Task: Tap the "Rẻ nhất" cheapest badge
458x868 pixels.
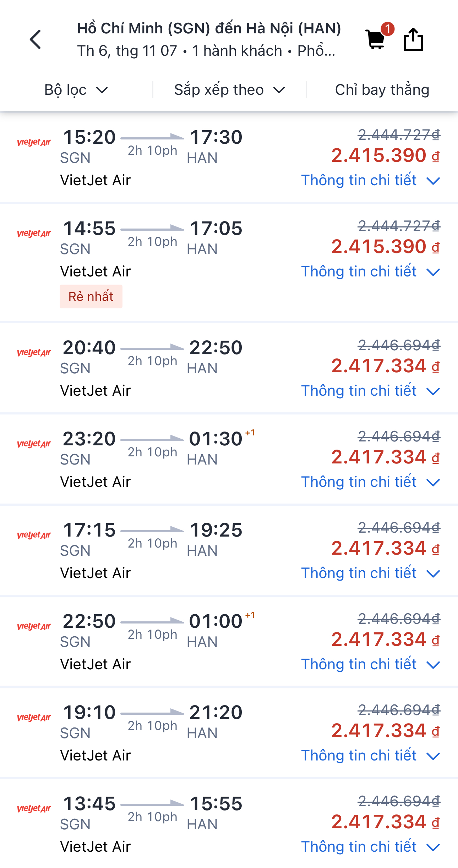Action: 91,297
